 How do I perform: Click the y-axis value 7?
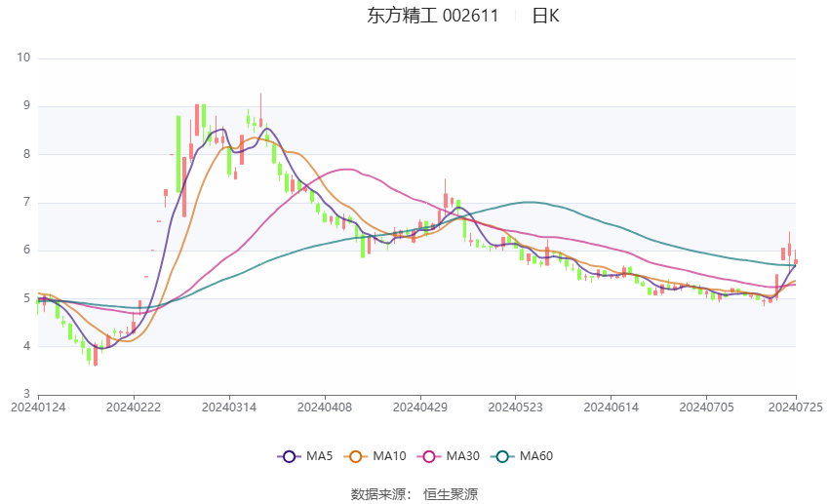point(27,203)
